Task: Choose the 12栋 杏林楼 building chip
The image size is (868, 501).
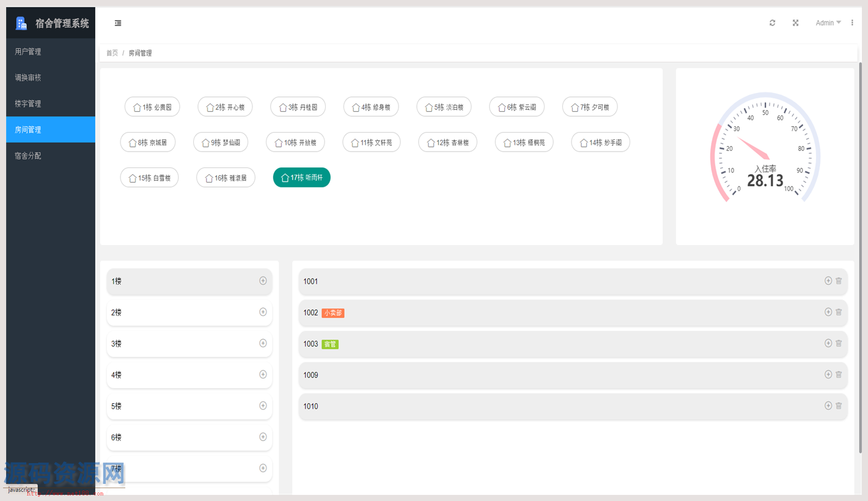Action: pos(447,142)
